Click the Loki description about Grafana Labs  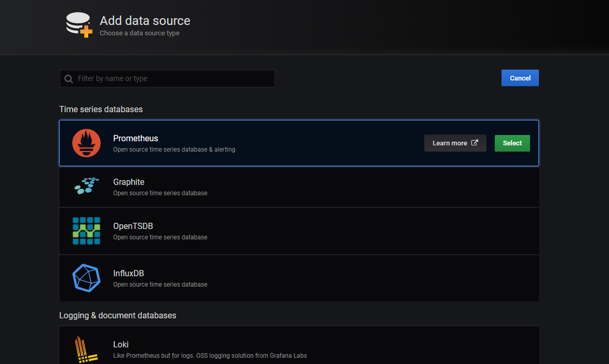click(x=210, y=356)
